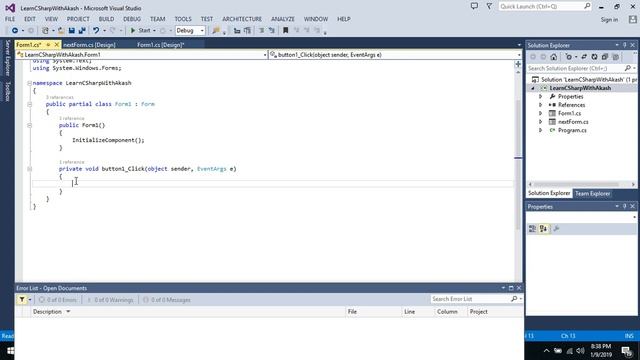Open the ARCHITECTURE menu

point(242,19)
